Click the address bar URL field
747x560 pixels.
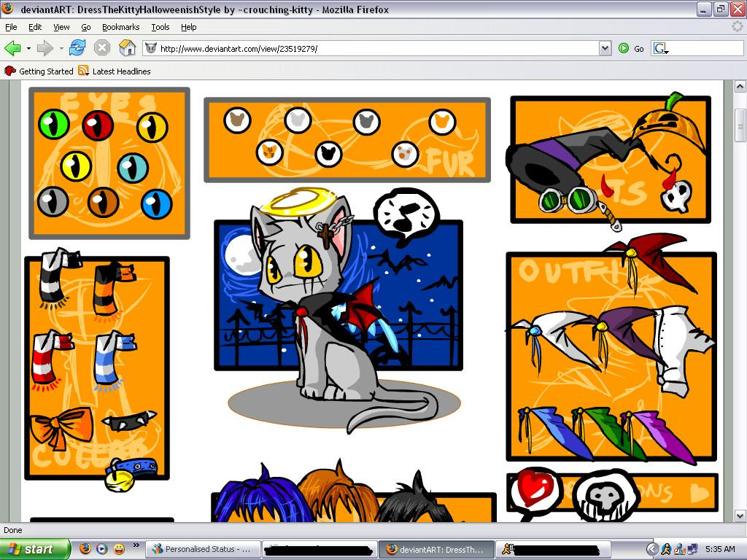click(x=371, y=48)
